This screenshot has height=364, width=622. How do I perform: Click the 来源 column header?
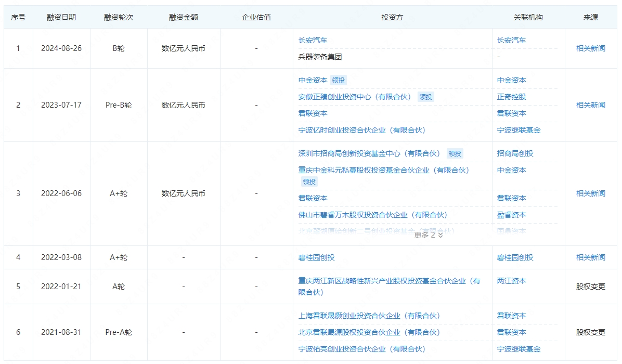point(591,17)
